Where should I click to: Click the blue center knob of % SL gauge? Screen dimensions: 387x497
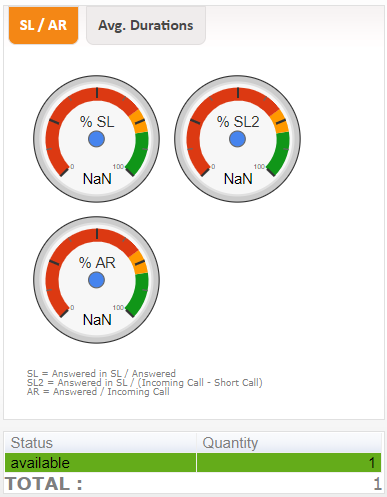[x=96, y=139]
